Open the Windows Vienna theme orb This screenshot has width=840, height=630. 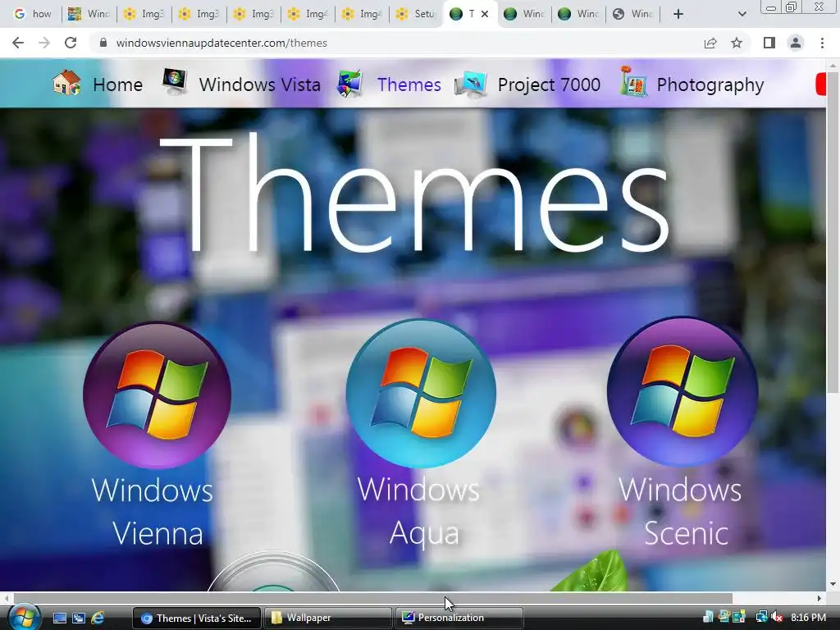point(157,395)
